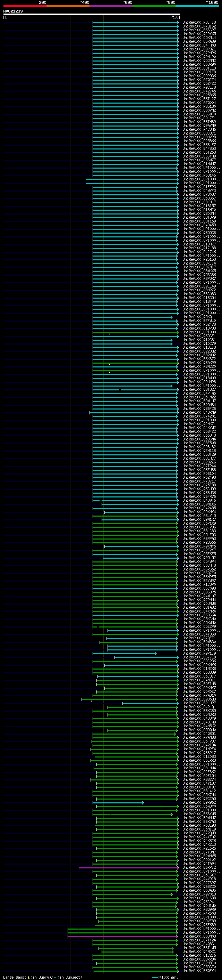222x980 pixels.
Task: Select hit label UniRef100_Q5ZFS2
Action: (x=199, y=84)
